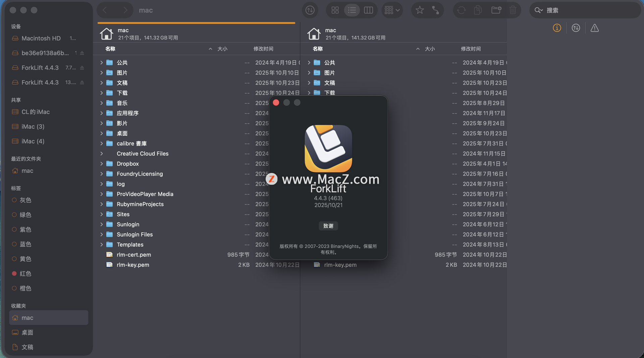Select the green tag (绿色)

(25, 215)
